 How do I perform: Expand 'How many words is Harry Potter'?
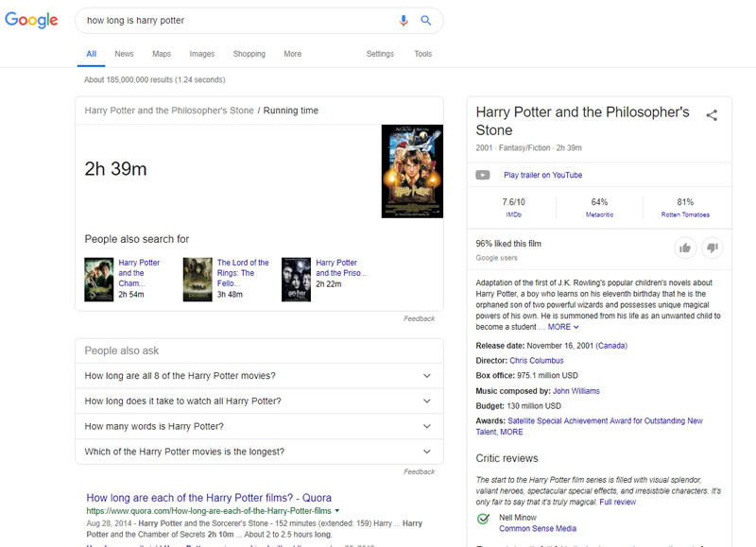tap(259, 426)
